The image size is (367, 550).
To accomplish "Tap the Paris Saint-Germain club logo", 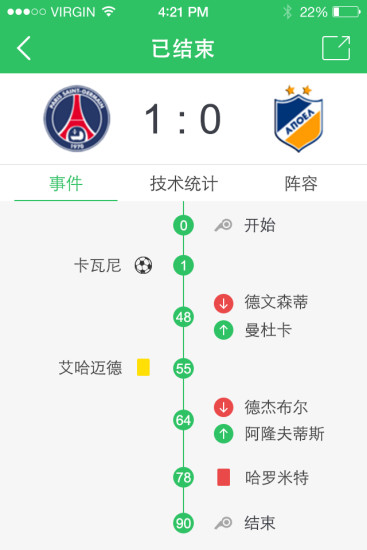I will pyautogui.click(x=77, y=118).
